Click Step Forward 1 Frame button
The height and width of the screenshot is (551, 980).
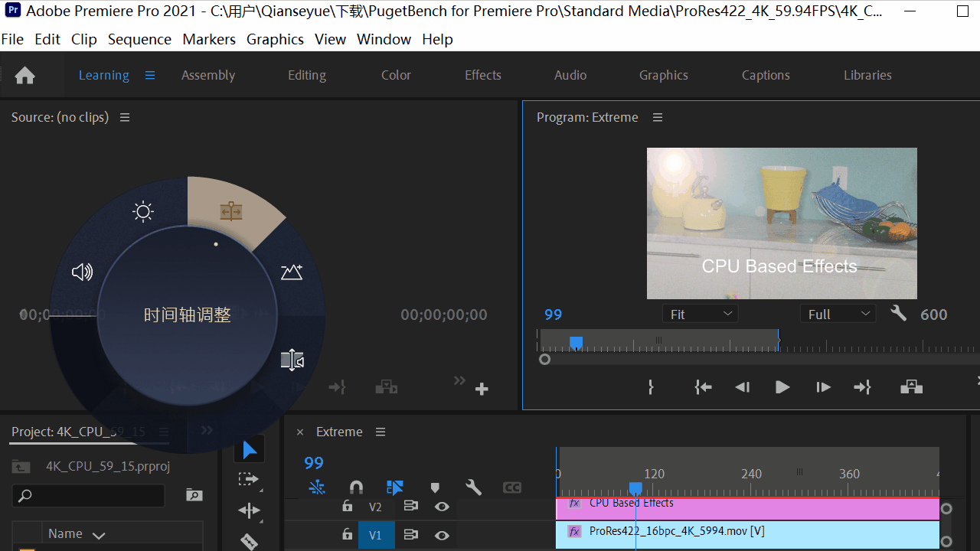coord(823,387)
